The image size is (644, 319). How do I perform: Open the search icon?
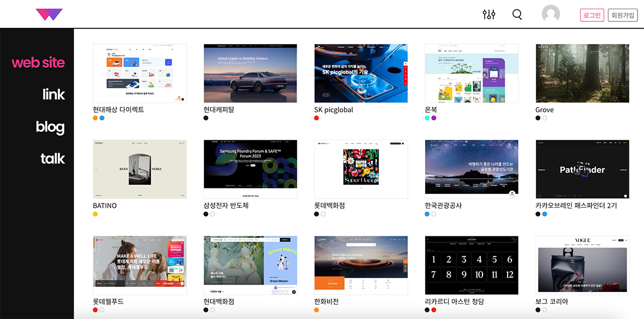(517, 15)
